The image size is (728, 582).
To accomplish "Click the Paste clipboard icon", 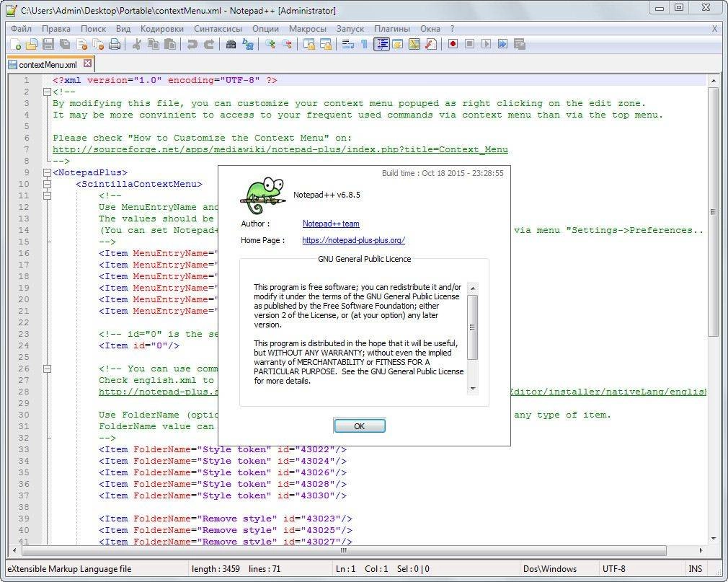I will [170, 44].
